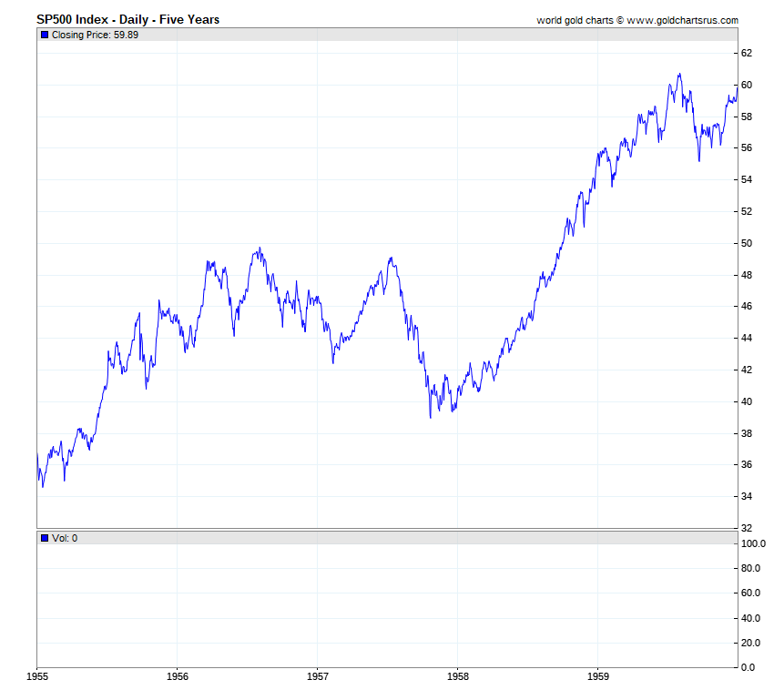Click the 20.0 volume axis label

(751, 643)
